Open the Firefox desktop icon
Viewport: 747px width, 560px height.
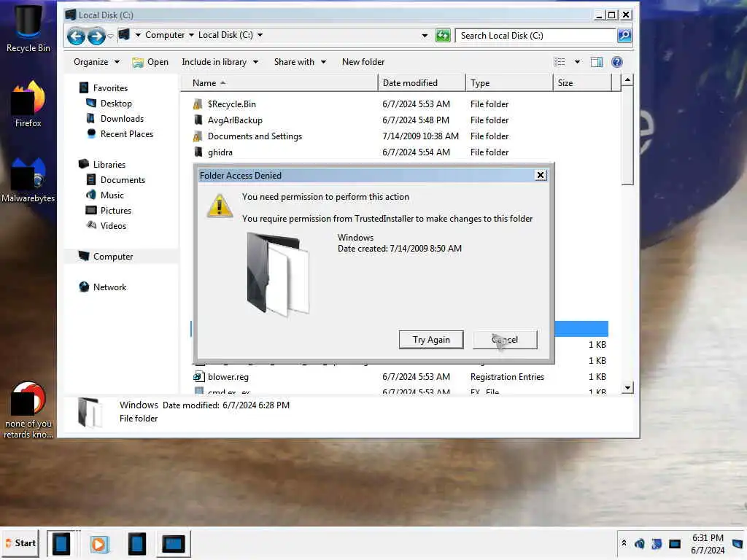pyautogui.click(x=28, y=104)
